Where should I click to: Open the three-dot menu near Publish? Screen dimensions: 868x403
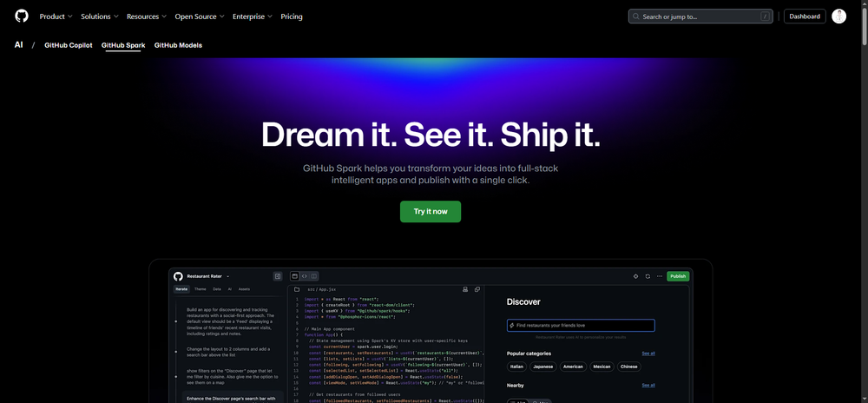(x=660, y=276)
